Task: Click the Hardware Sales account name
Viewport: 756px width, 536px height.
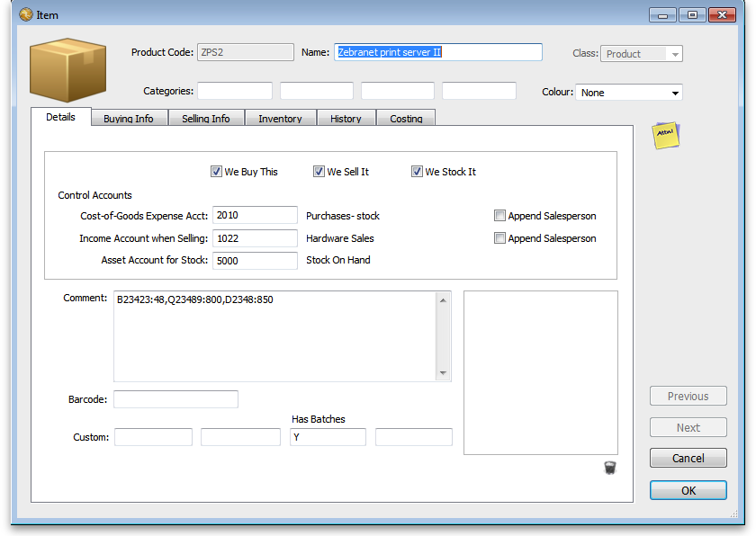Action: tap(340, 238)
